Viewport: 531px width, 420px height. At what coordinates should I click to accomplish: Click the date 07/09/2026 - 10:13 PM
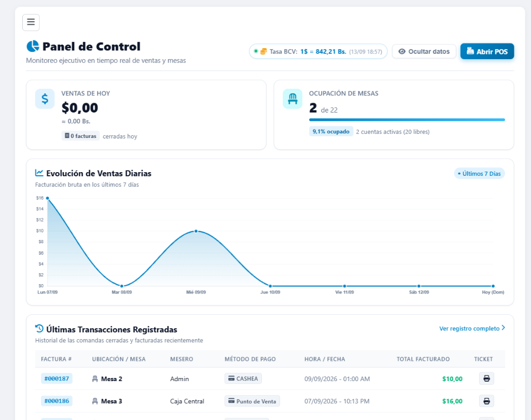337,401
